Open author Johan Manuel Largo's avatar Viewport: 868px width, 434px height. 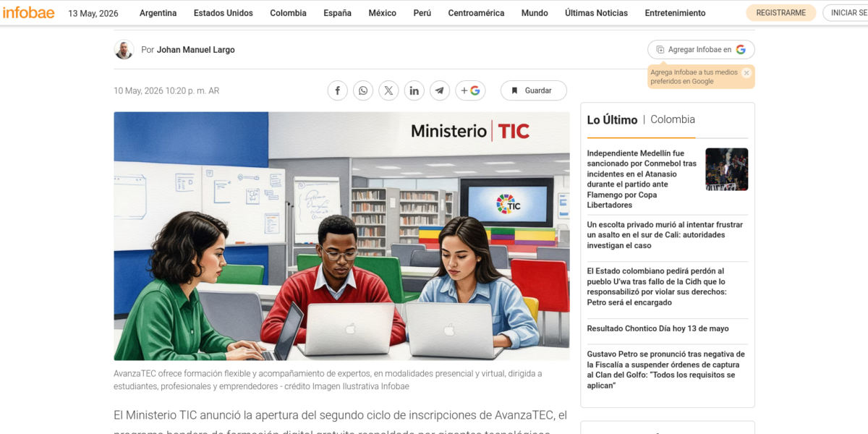click(124, 50)
